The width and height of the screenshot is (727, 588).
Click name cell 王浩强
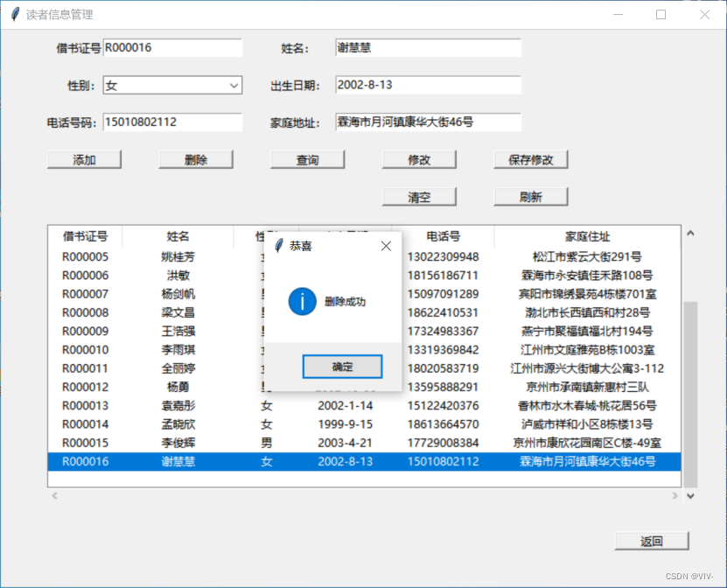point(178,331)
